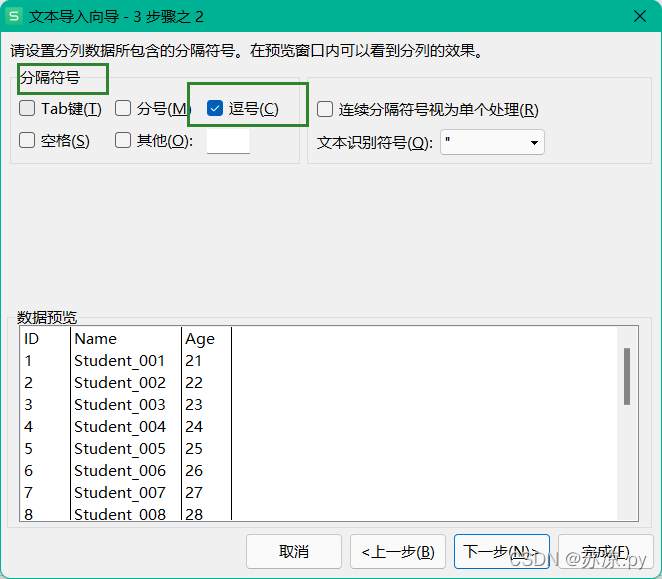Click age value 26 in preview

pos(194,471)
